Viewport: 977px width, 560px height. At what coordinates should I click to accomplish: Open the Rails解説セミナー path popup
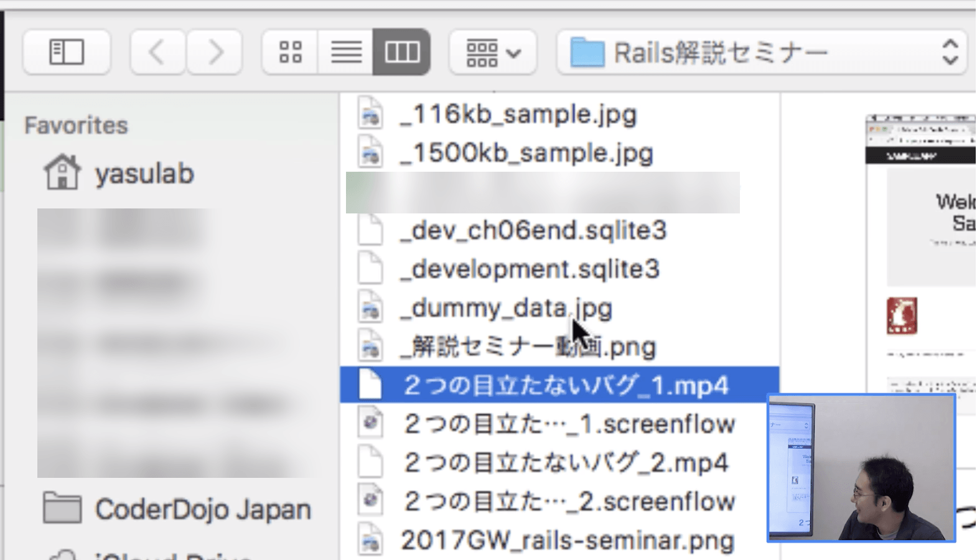[762, 52]
